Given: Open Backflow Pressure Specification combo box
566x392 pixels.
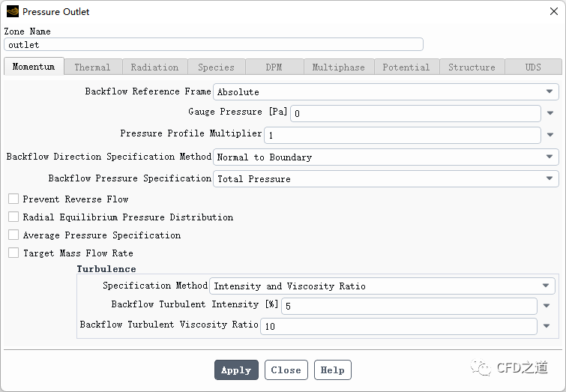Looking at the screenshot, I should tap(386, 179).
